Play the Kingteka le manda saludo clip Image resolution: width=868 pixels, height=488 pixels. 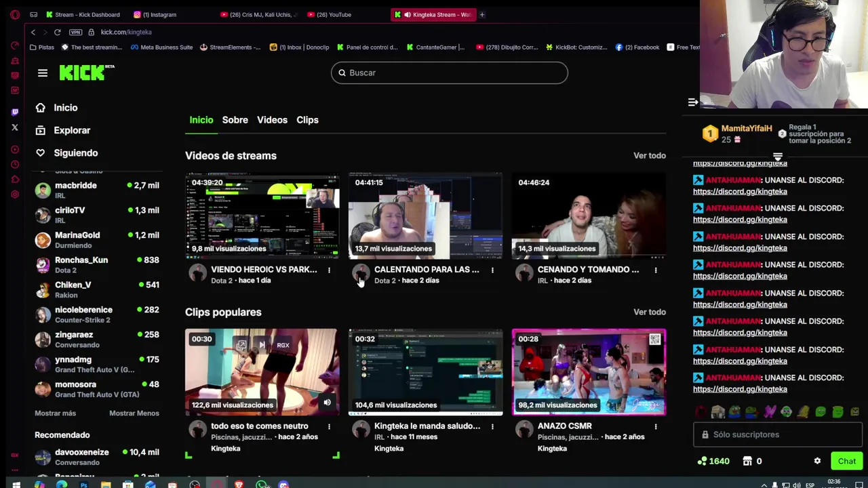click(x=425, y=373)
